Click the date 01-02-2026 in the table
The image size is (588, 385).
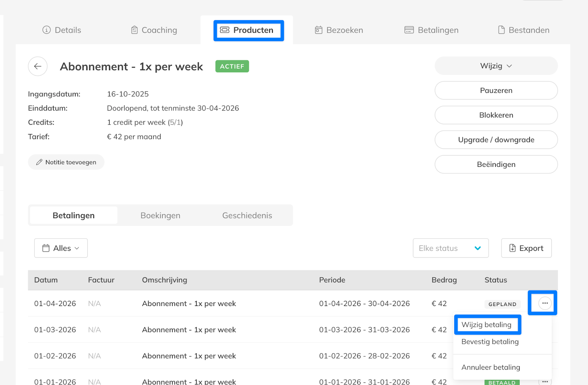click(x=55, y=356)
